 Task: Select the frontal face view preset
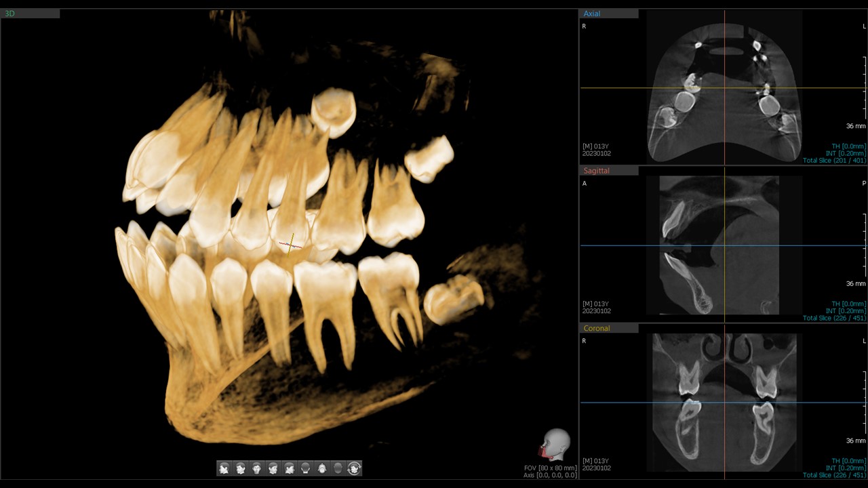tap(257, 468)
